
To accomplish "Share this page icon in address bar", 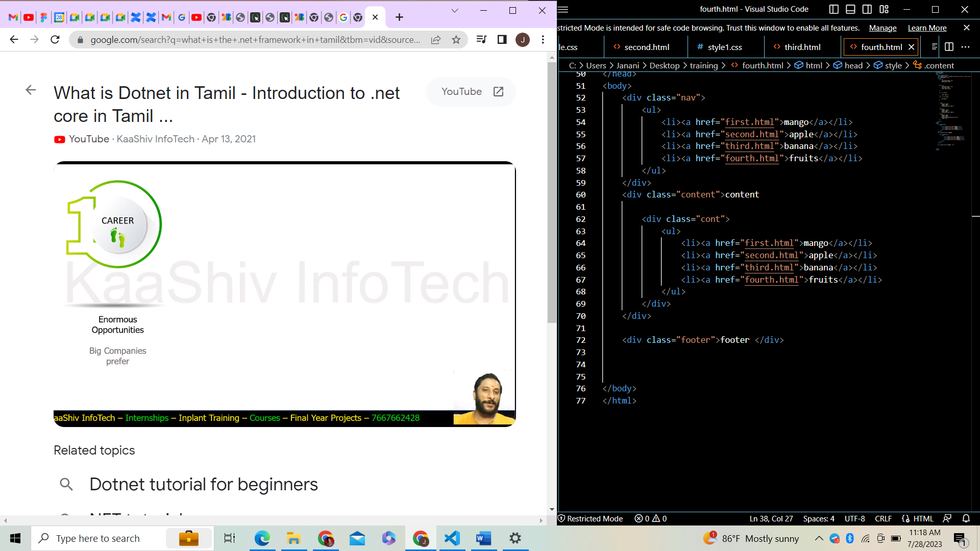I will click(x=436, y=40).
